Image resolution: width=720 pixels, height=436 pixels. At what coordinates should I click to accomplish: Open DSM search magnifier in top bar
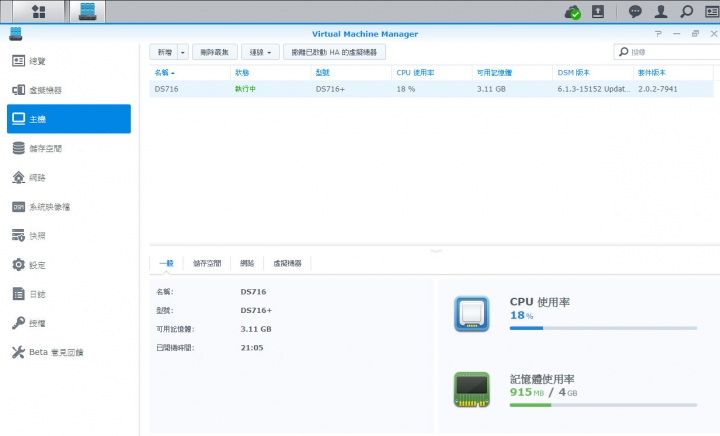tap(686, 11)
